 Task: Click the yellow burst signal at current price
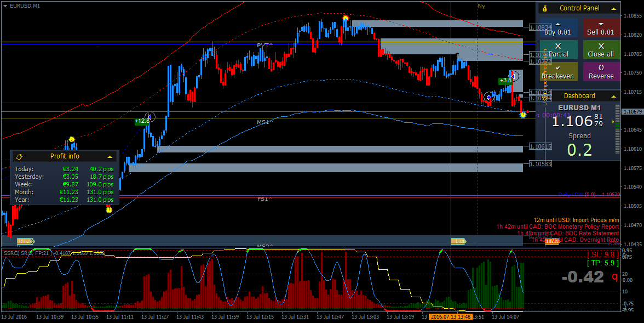coord(523,115)
